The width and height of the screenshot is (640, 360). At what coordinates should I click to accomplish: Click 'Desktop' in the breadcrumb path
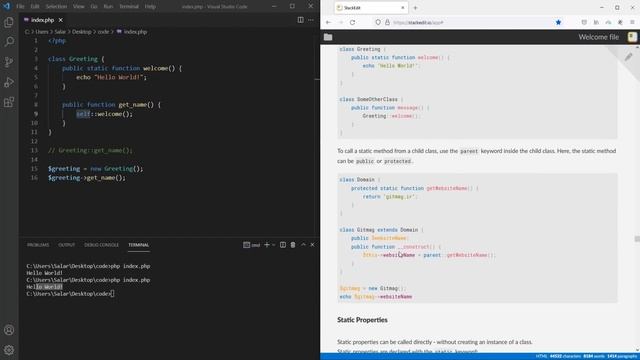82,31
